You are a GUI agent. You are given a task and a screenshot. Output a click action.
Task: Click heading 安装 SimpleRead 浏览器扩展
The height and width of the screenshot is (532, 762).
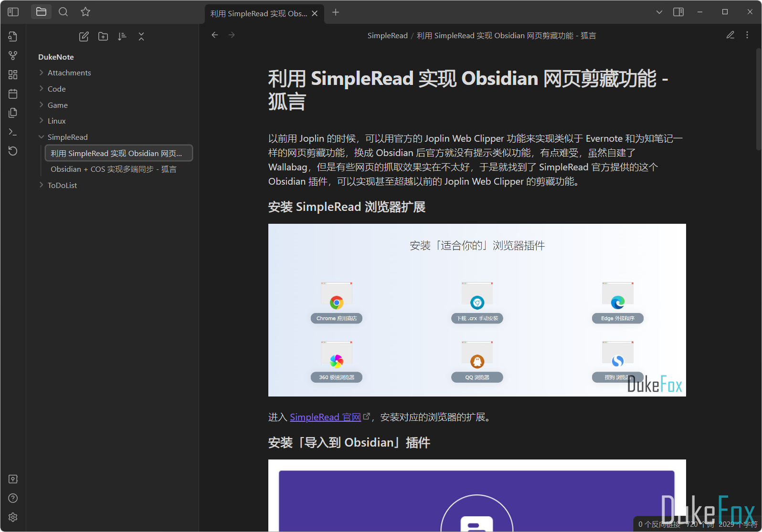[347, 207]
